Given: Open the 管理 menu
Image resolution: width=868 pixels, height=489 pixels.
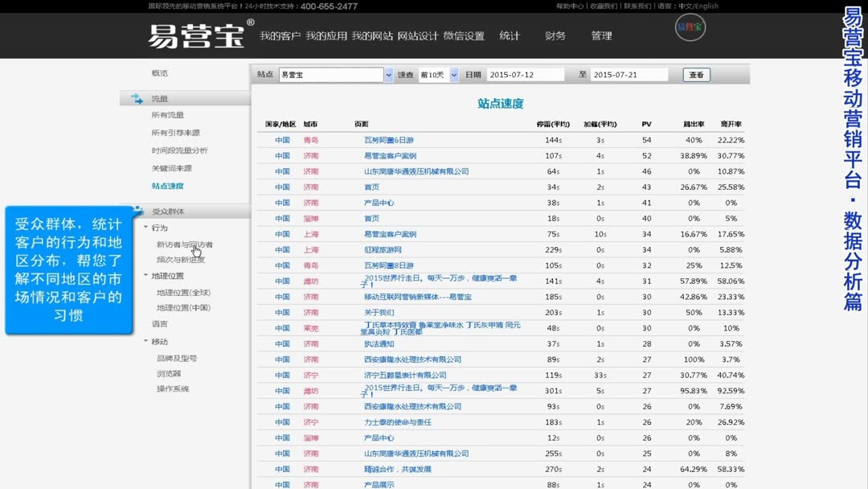Looking at the screenshot, I should tap(600, 35).
